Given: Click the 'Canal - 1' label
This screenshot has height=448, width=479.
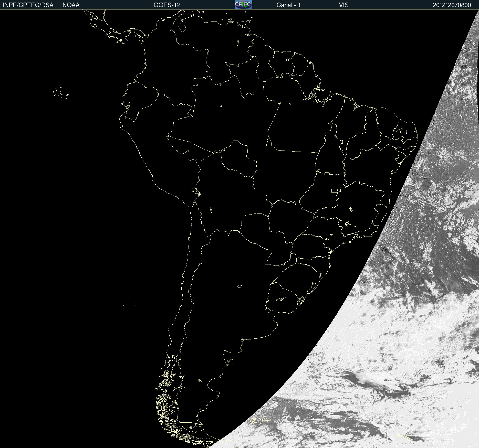Looking at the screenshot, I should pyautogui.click(x=288, y=5).
